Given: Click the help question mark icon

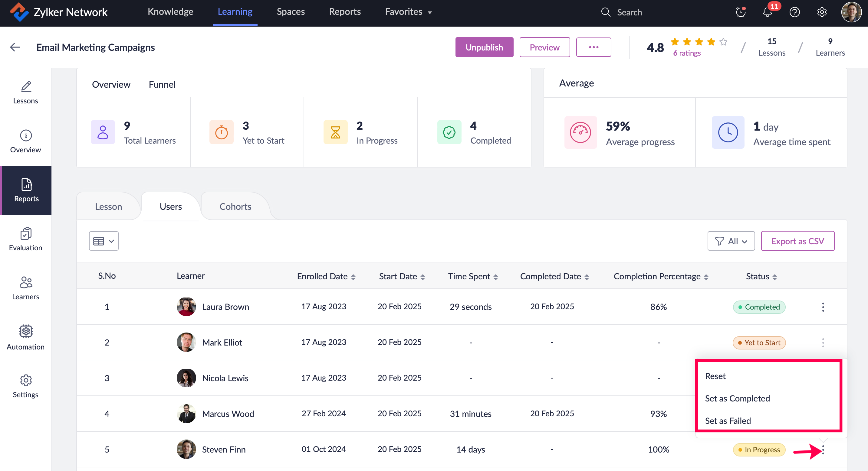Looking at the screenshot, I should [794, 12].
